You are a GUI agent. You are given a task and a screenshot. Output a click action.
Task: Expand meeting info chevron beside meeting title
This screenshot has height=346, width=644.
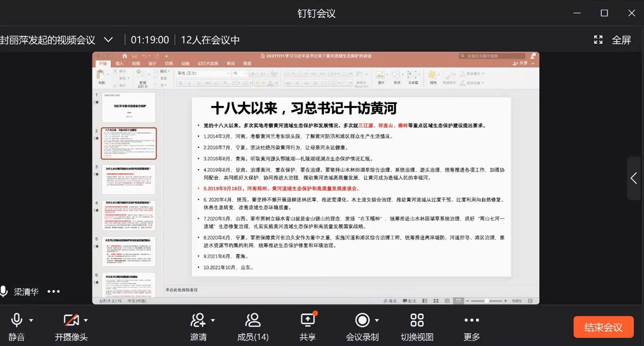click(x=108, y=40)
